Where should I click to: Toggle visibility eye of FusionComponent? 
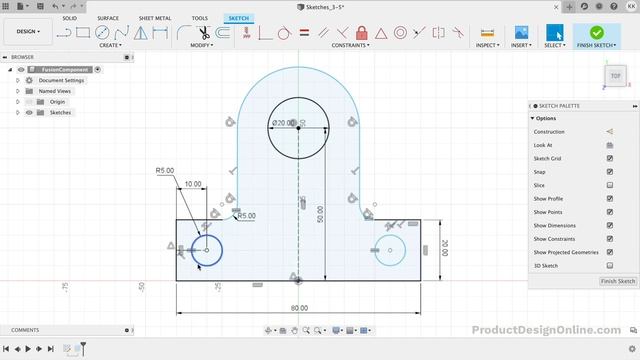21,70
